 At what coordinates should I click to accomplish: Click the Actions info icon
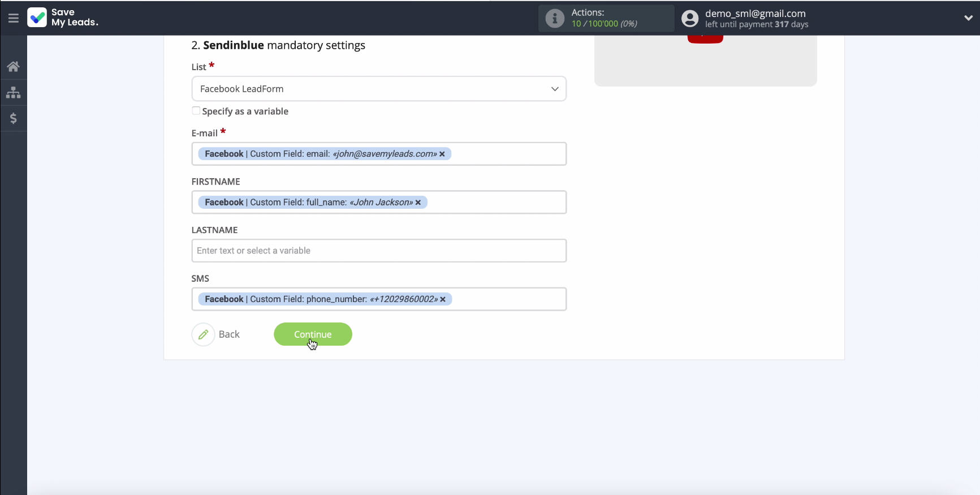pyautogui.click(x=555, y=18)
